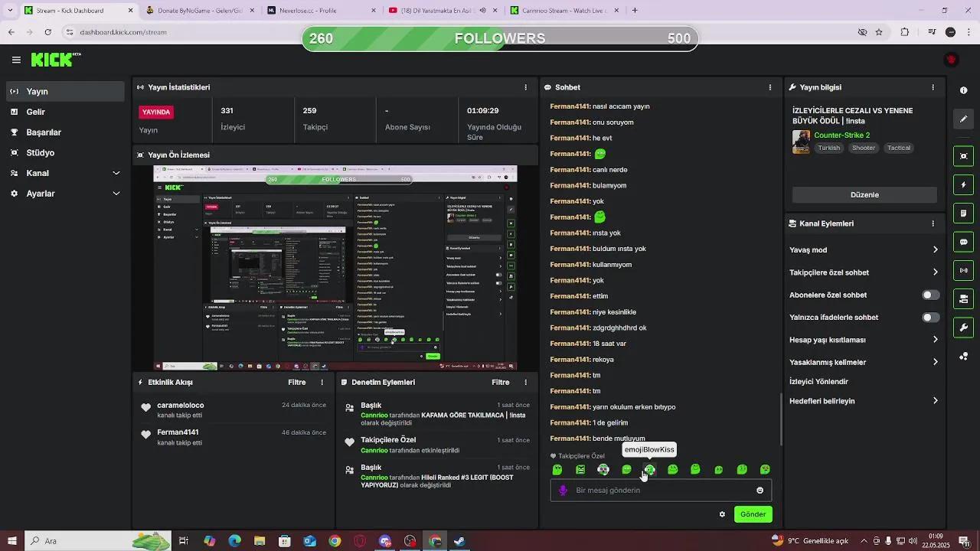Image resolution: width=980 pixels, height=551 pixels.
Task: Open Windows Start menu
Action: pos(12,541)
